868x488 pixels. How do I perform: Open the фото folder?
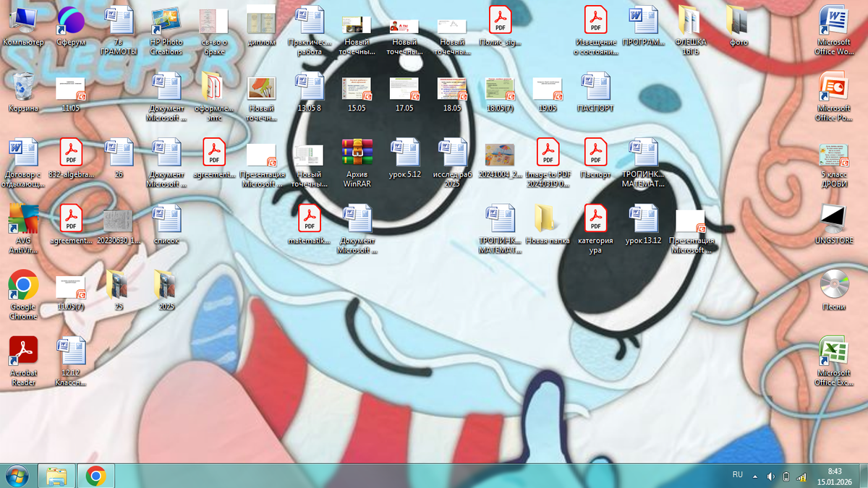pyautogui.click(x=739, y=25)
